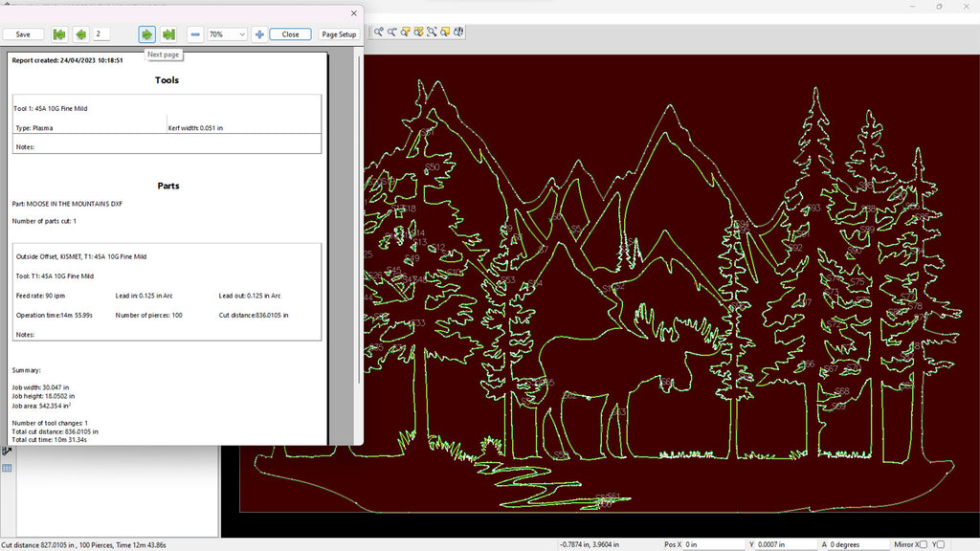Click the zoom extents magnifier icon
The width and height of the screenshot is (980, 551).
(x=432, y=32)
